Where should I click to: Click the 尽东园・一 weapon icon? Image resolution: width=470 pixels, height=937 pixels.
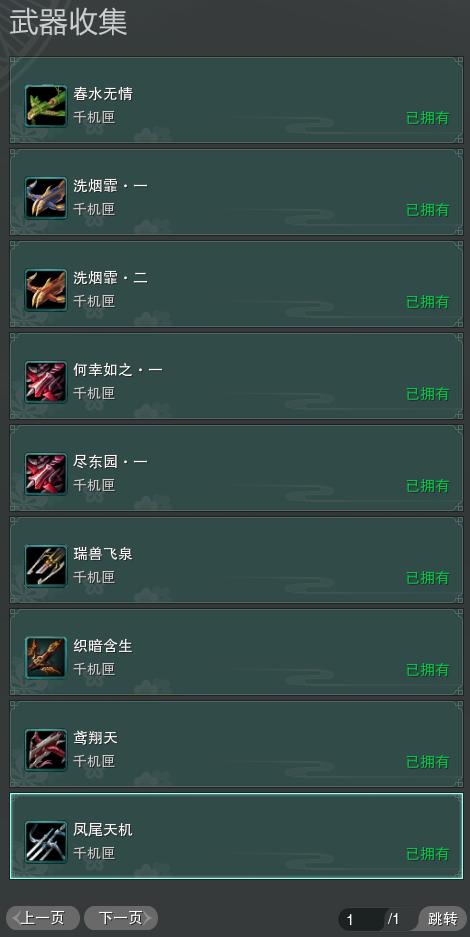click(x=46, y=474)
